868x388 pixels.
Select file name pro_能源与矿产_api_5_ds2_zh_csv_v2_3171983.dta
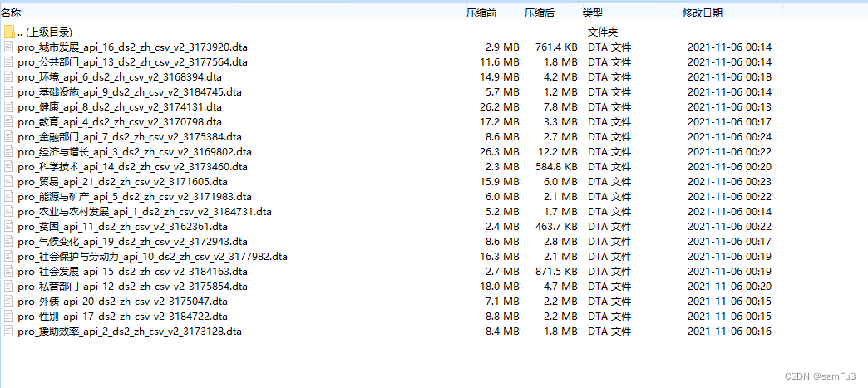click(135, 196)
